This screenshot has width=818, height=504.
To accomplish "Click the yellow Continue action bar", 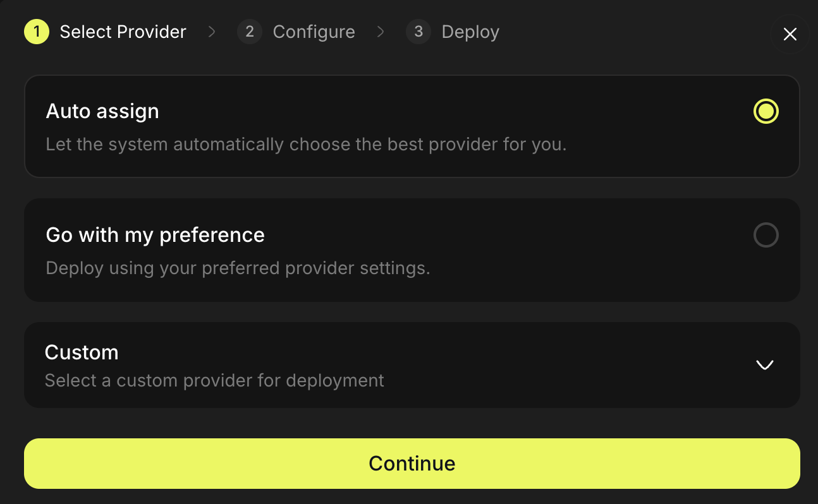I will [412, 463].
